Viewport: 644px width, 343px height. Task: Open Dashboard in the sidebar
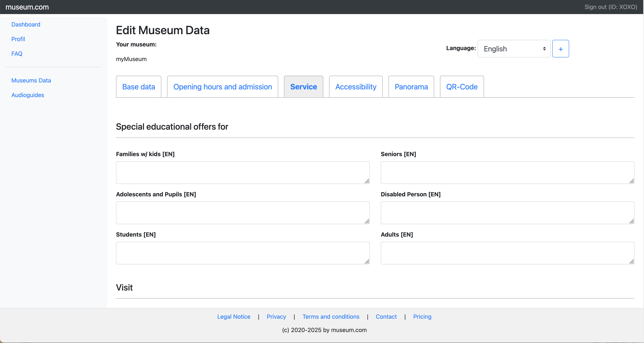pos(26,24)
